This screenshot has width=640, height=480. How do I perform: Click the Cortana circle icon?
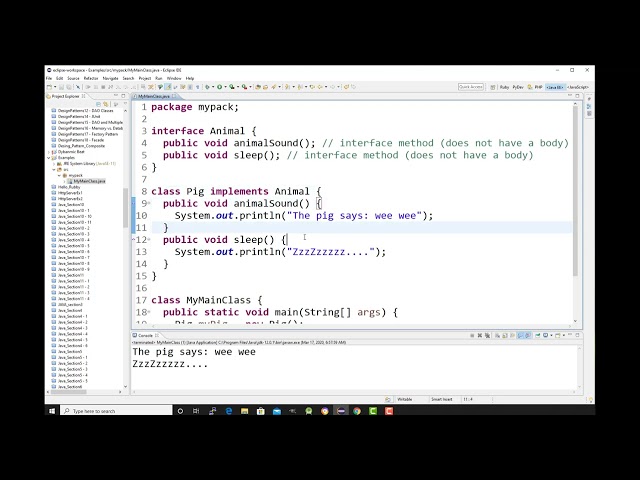[x=180, y=411]
